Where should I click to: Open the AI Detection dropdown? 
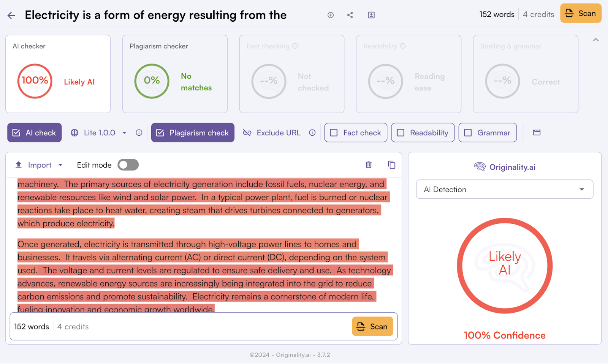coord(505,189)
